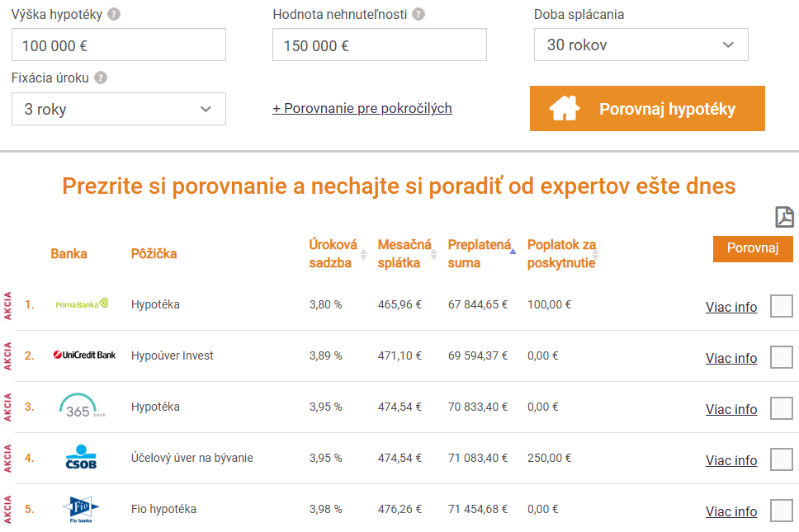Image resolution: width=799 pixels, height=532 pixels.
Task: Click the ČSOB logo
Action: point(81,458)
